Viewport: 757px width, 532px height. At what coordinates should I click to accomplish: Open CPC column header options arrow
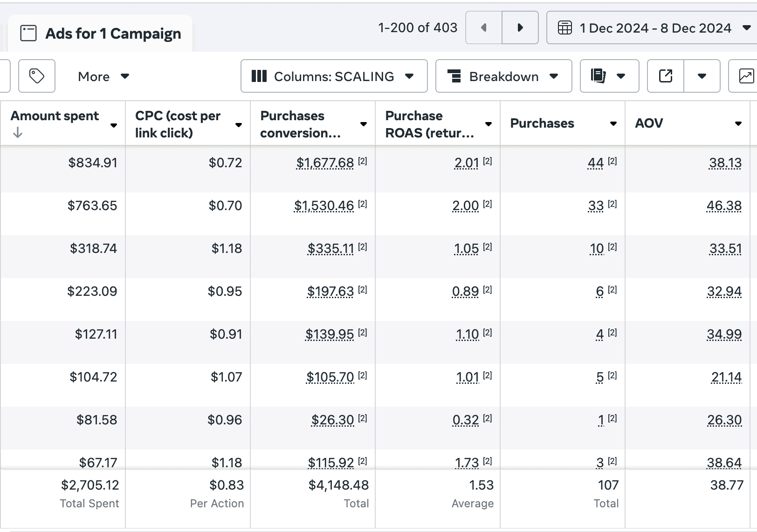[x=239, y=125]
